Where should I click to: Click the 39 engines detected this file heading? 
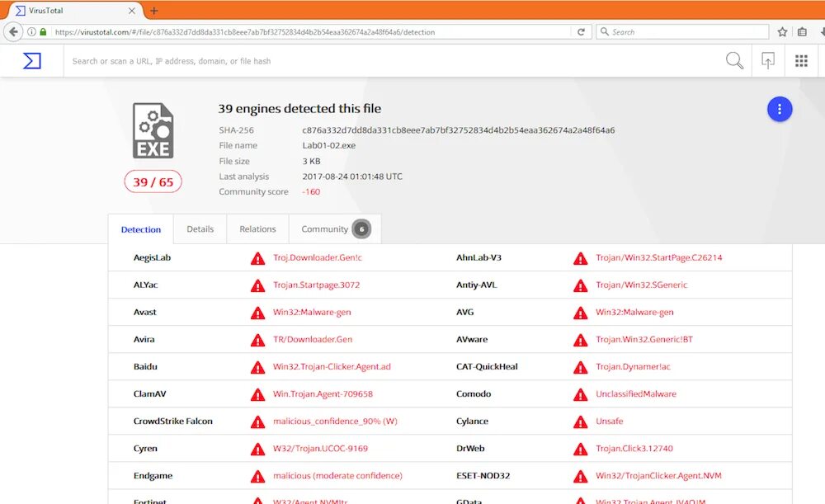(x=299, y=108)
